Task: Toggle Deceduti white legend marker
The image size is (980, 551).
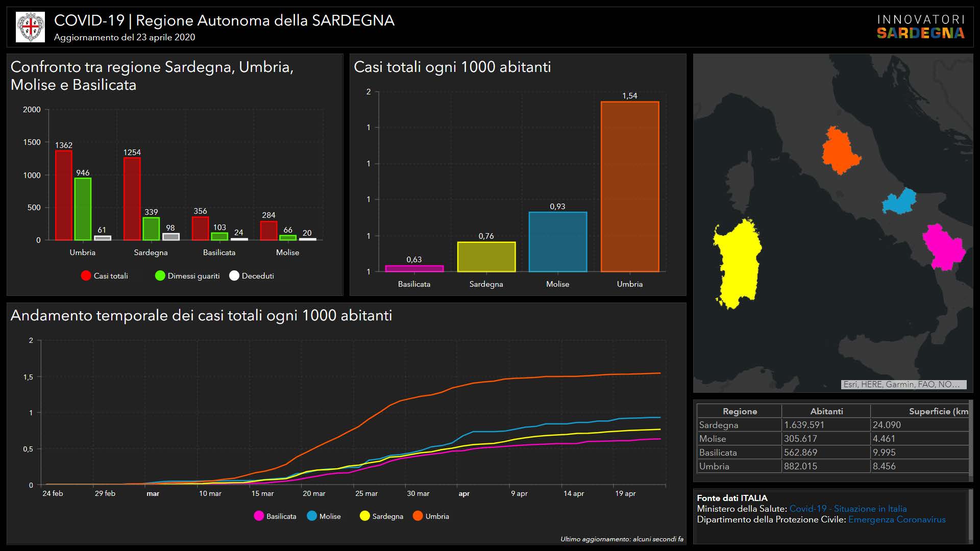Action: (234, 276)
